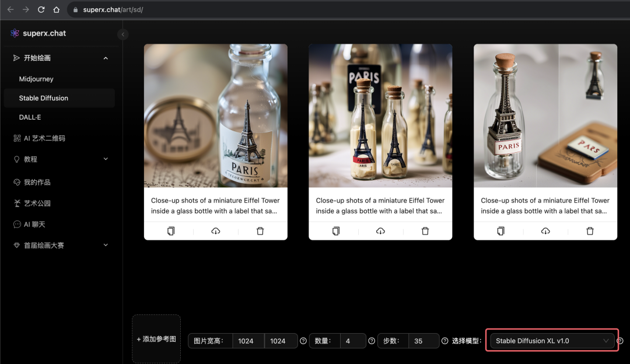
Task: Download the third card image
Action: (x=545, y=231)
